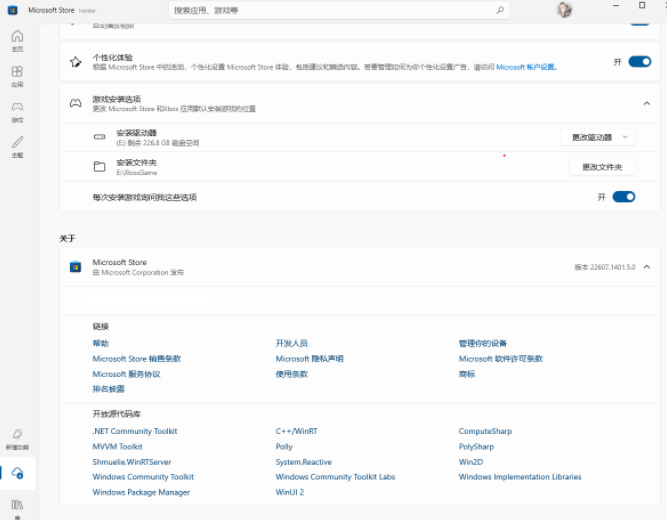Screen dimensions: 667x520
Task: Click the gamepad icon beside 游戏安装选项
Action: click(x=76, y=103)
